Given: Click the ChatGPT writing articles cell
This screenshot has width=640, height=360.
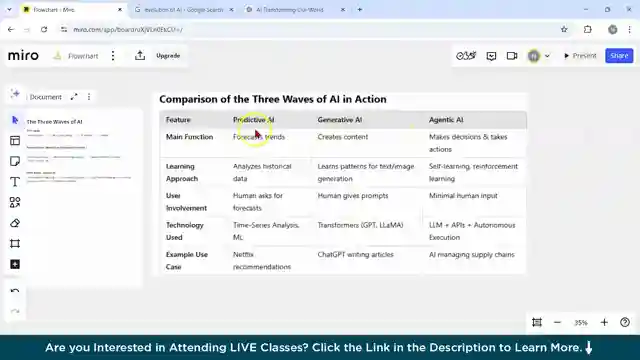Looking at the screenshot, I should (356, 254).
